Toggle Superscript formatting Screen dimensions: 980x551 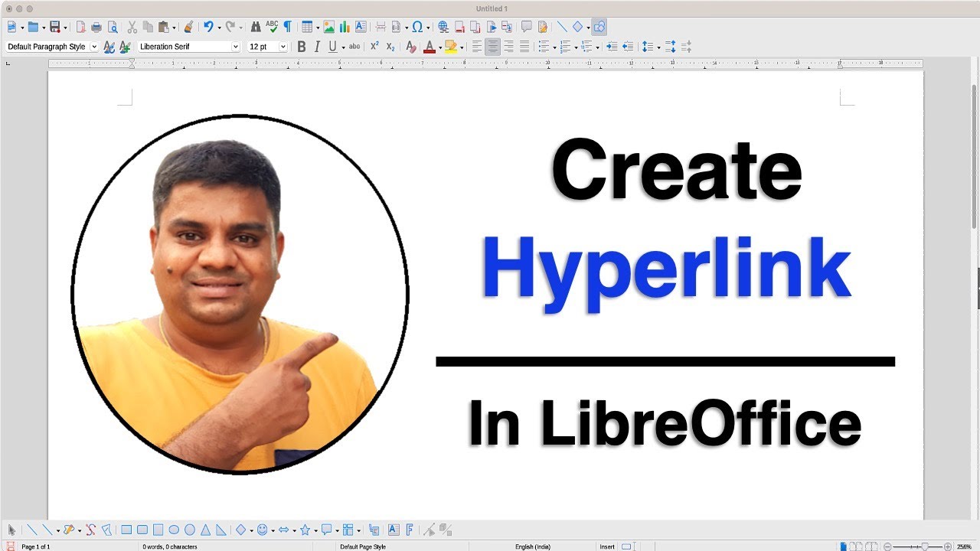[x=374, y=47]
